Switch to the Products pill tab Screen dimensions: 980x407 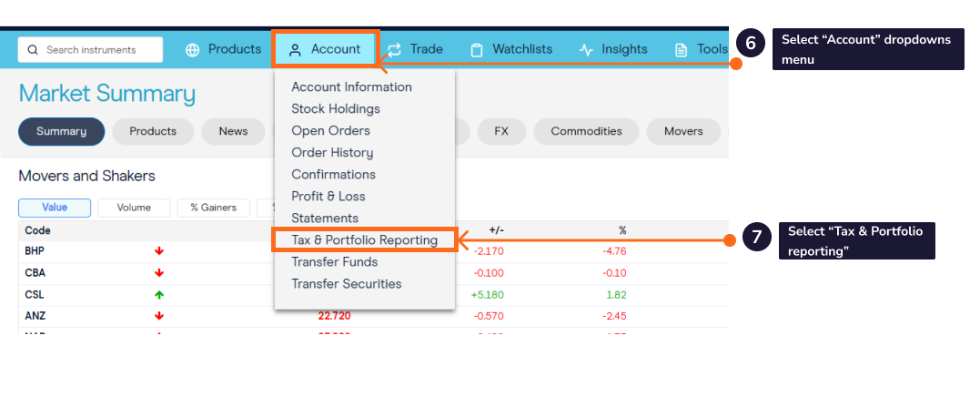pos(153,131)
